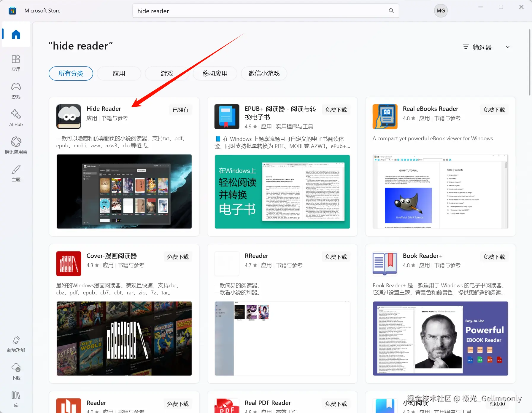Select the 游戏 category filter tab
This screenshot has height=413, width=532.
pyautogui.click(x=167, y=73)
